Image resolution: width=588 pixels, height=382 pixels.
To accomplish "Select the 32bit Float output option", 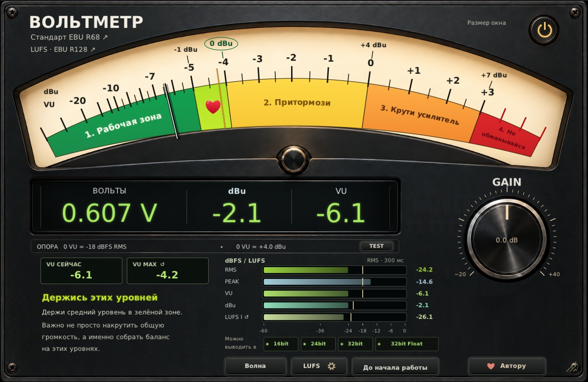I will [406, 344].
